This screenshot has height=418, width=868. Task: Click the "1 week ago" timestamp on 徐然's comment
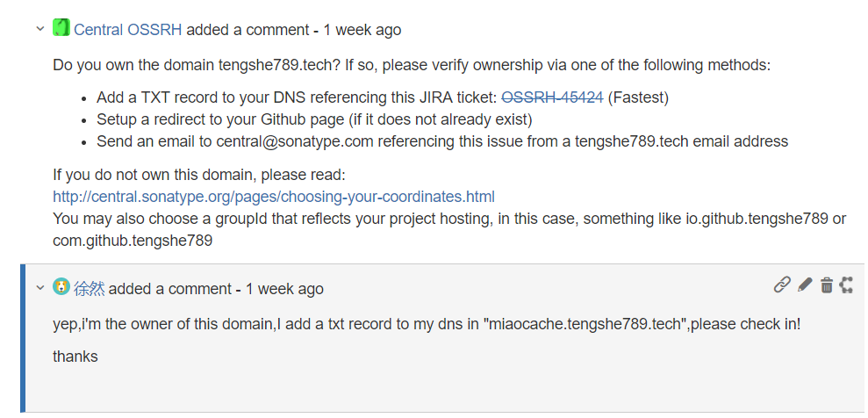coord(284,289)
